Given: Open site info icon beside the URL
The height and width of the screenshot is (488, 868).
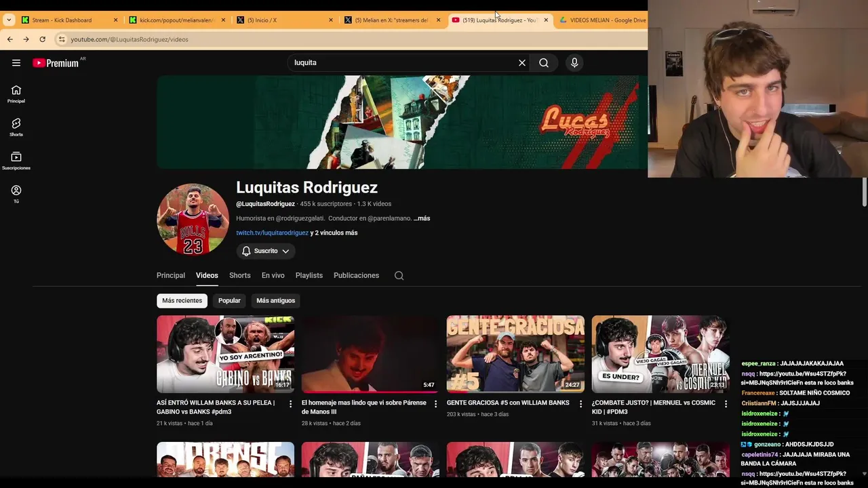Looking at the screenshot, I should click(62, 39).
